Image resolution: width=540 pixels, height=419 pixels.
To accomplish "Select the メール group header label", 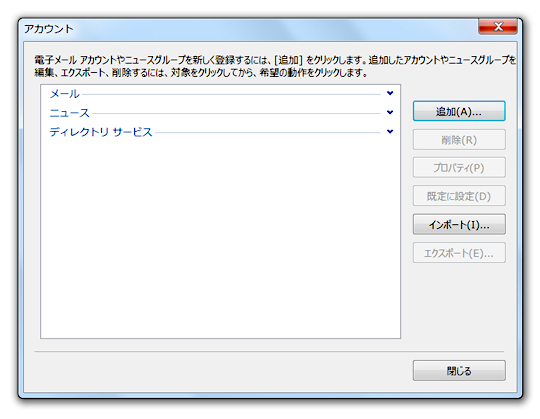I will pyautogui.click(x=64, y=94).
